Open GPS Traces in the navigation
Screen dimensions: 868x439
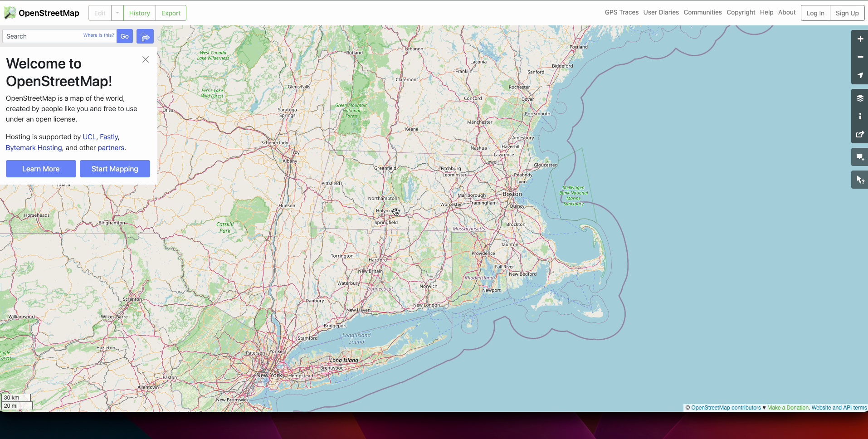point(621,12)
